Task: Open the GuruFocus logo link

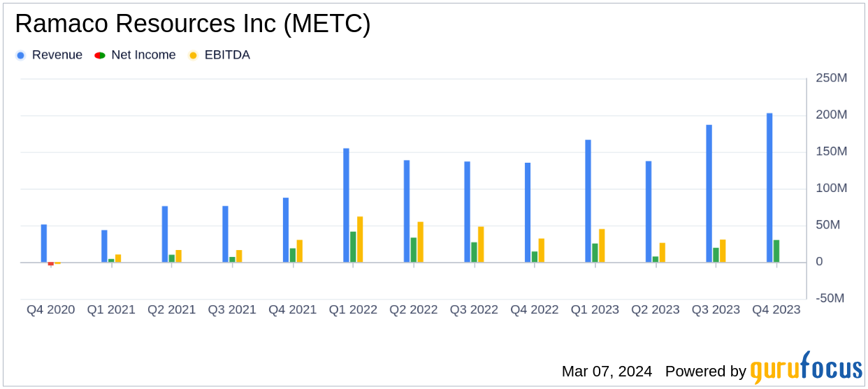Action: pos(805,367)
